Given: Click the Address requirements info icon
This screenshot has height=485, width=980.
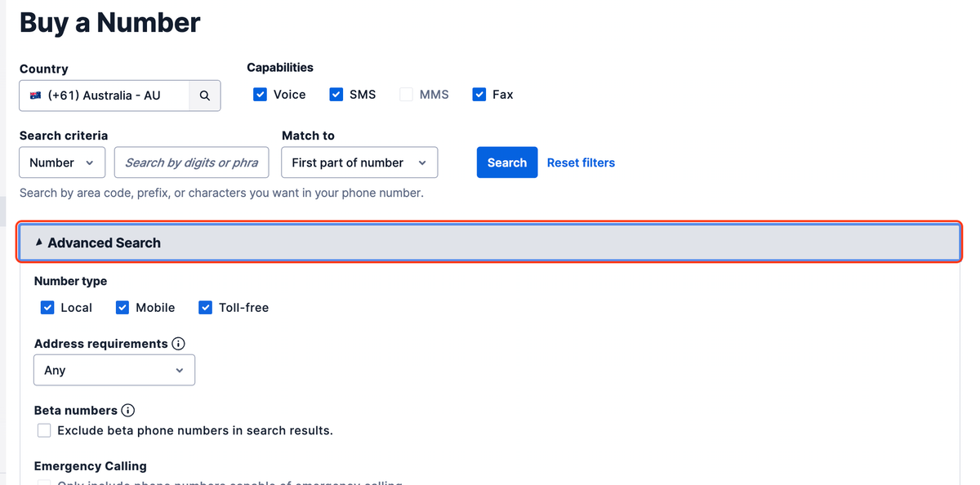Looking at the screenshot, I should [179, 343].
